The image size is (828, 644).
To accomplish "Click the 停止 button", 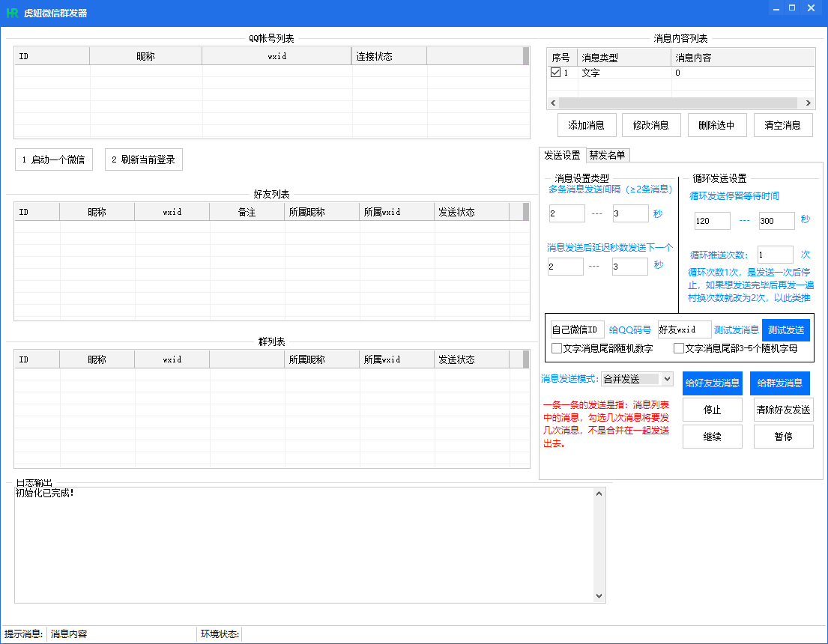I will pos(713,410).
